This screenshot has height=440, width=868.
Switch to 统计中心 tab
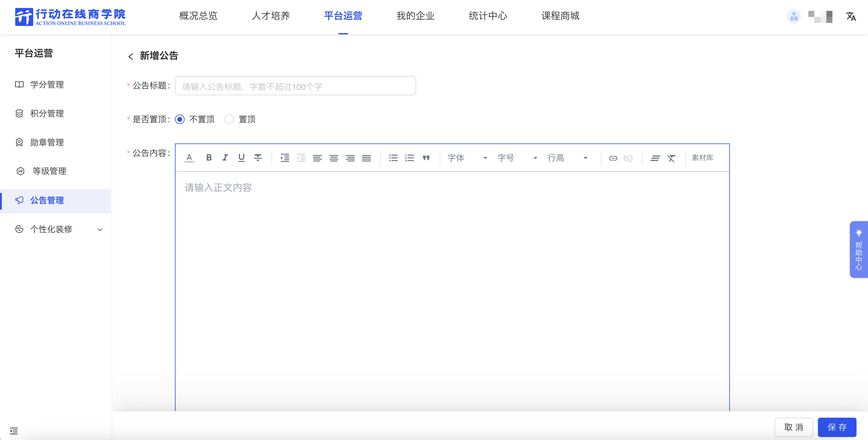[x=488, y=16]
